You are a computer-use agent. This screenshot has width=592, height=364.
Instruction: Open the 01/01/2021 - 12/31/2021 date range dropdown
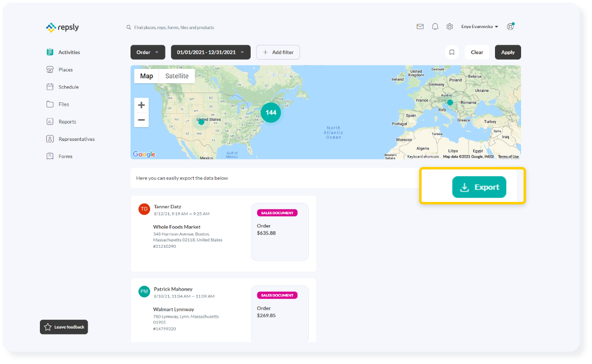(x=211, y=52)
